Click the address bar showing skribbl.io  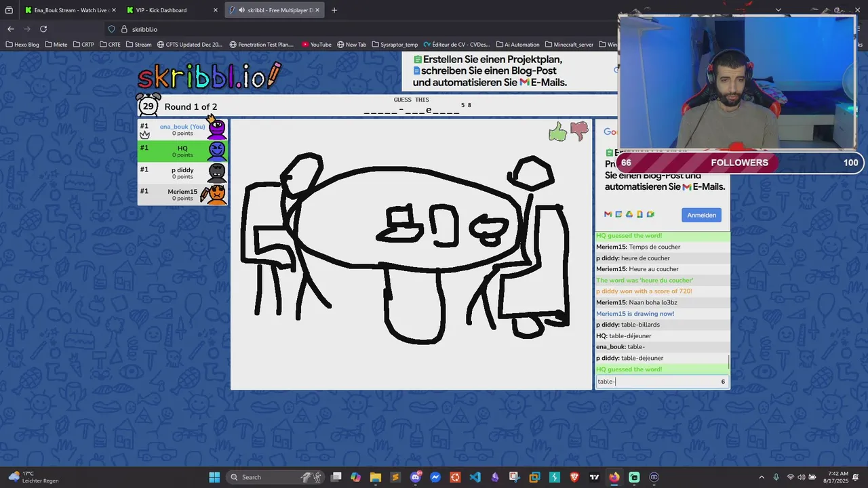(x=359, y=29)
